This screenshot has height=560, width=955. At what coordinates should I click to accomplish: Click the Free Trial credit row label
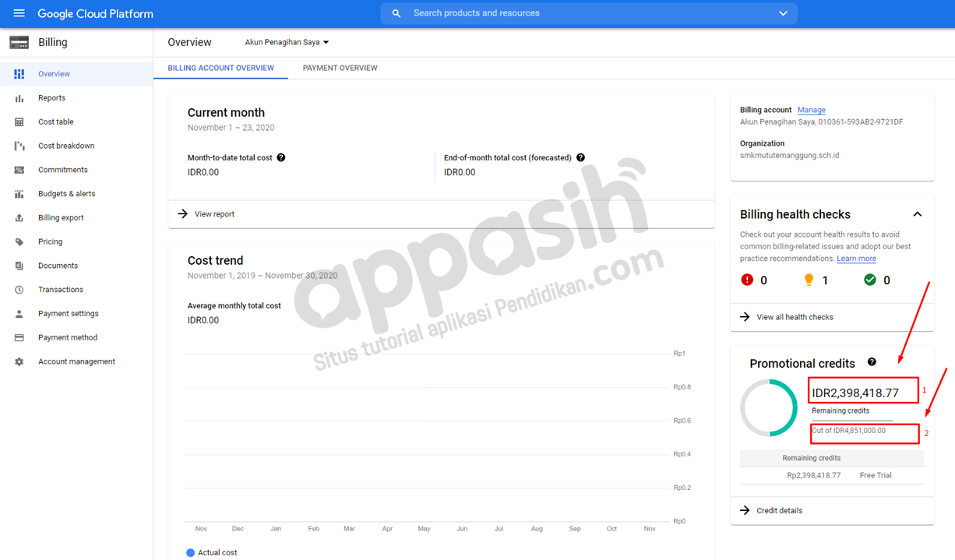point(876,475)
